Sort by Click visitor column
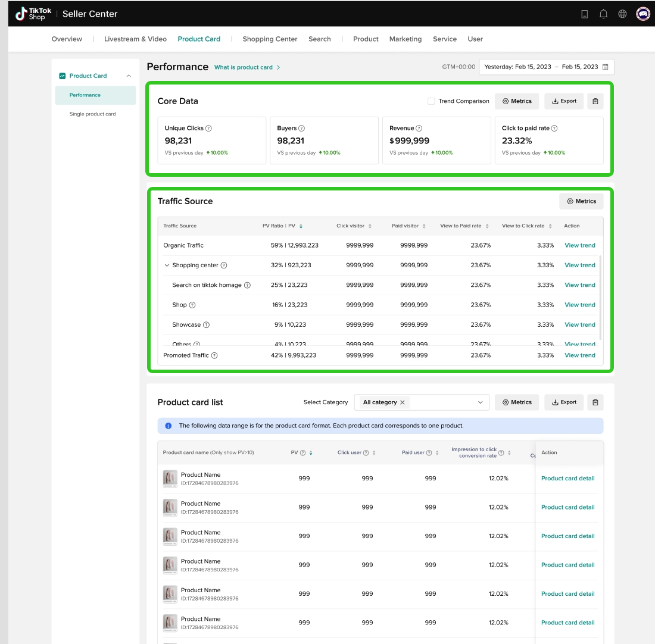 point(370,226)
